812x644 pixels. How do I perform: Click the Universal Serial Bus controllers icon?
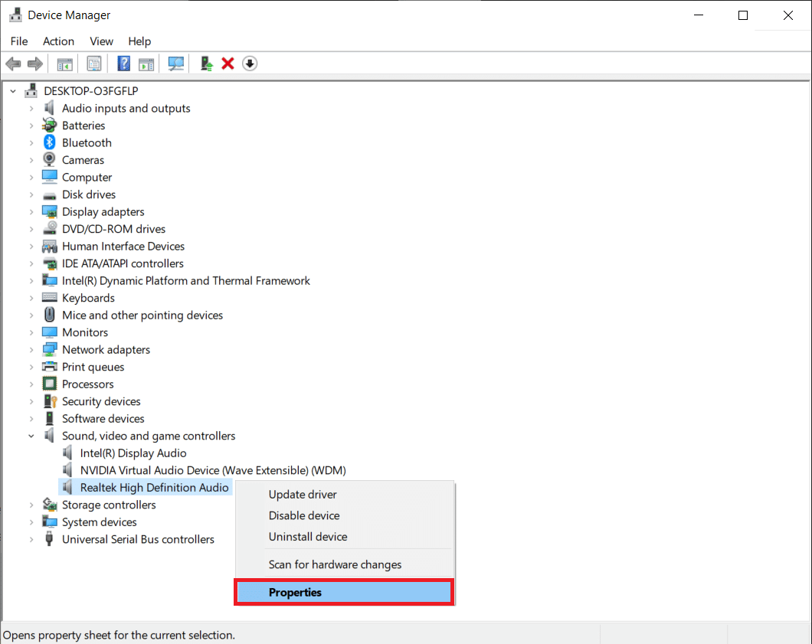[49, 539]
